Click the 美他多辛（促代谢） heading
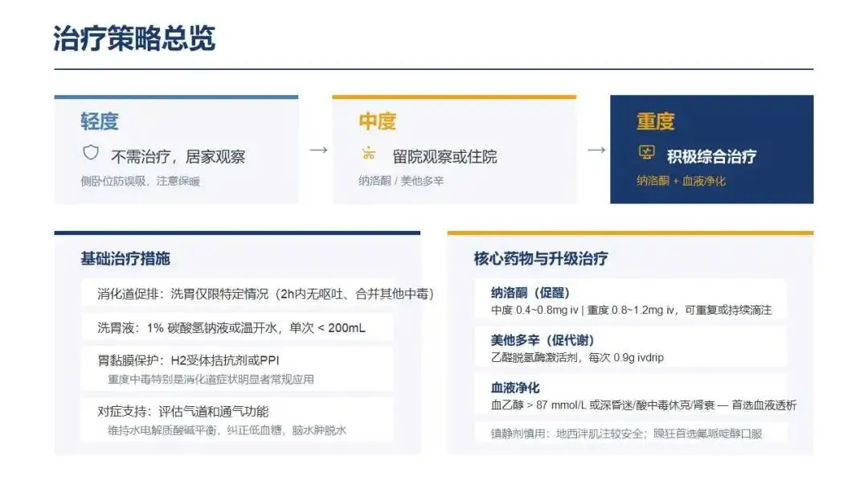 coord(542,340)
